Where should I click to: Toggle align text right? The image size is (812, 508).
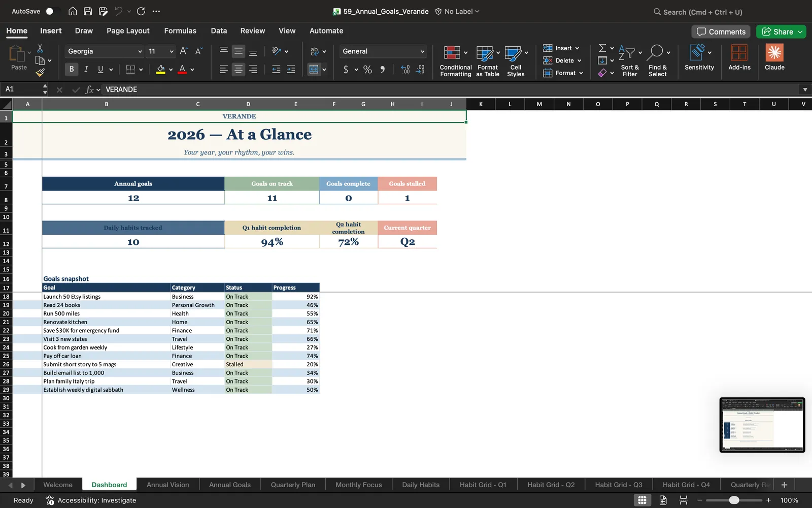pyautogui.click(x=253, y=70)
